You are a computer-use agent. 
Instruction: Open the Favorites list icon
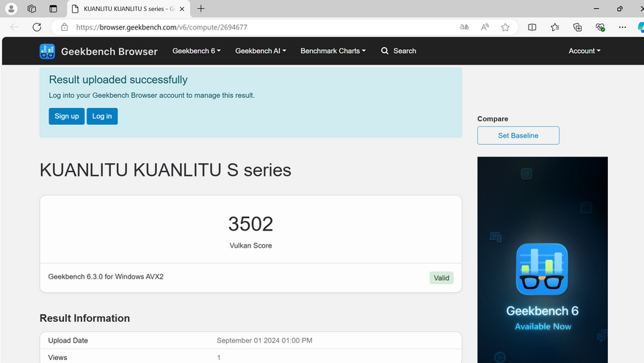tap(555, 27)
